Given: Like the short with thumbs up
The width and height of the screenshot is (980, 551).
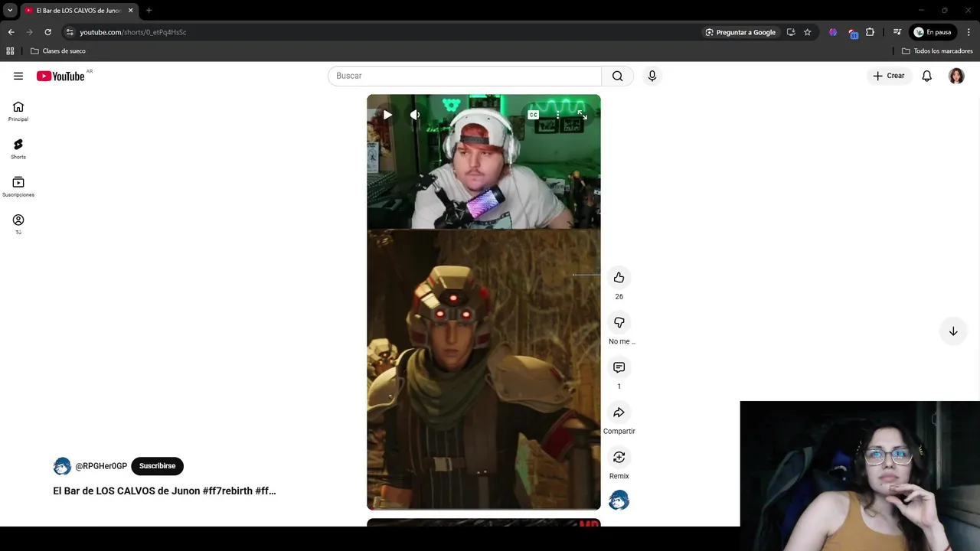Looking at the screenshot, I should coord(619,278).
